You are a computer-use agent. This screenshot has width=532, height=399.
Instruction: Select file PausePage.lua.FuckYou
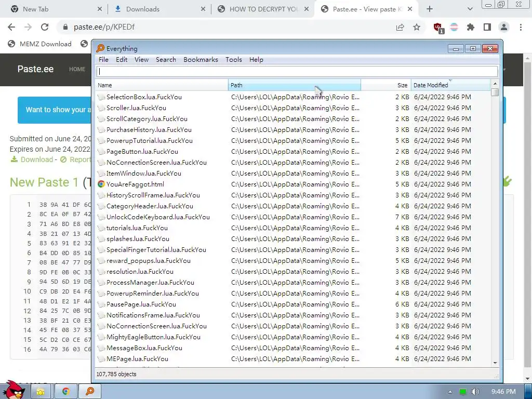tap(141, 304)
